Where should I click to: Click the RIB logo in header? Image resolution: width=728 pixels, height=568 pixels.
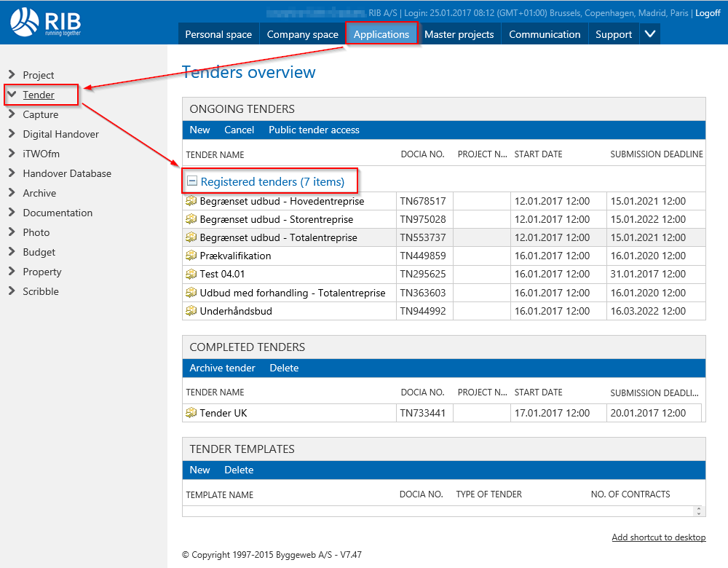click(x=45, y=22)
